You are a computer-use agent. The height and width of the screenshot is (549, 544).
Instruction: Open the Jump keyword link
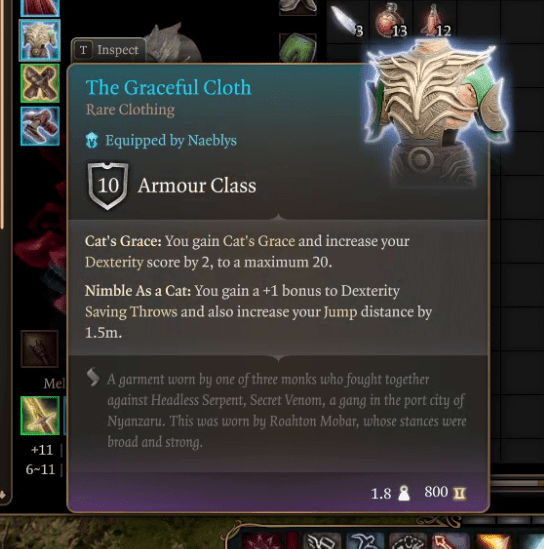click(340, 312)
